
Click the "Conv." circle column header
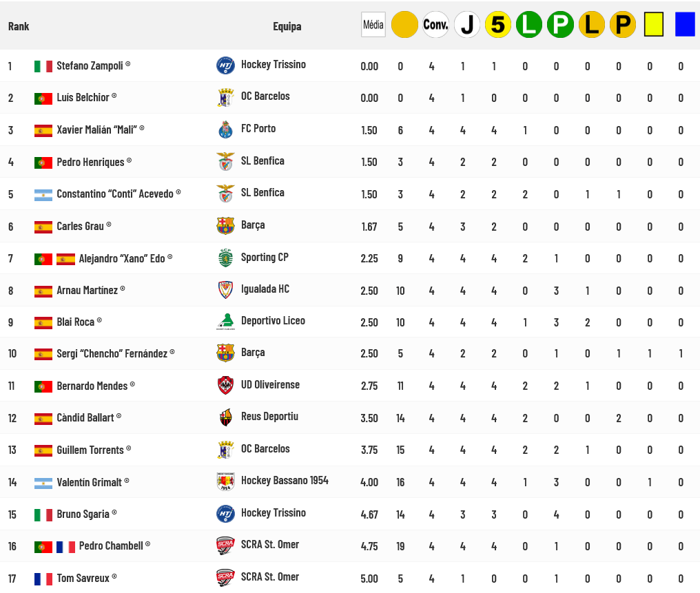coord(435,25)
